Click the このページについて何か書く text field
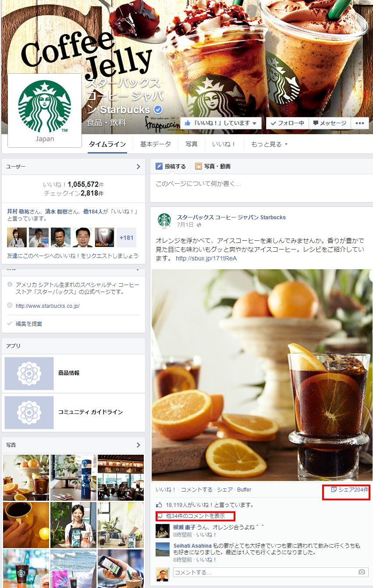 [x=261, y=188]
